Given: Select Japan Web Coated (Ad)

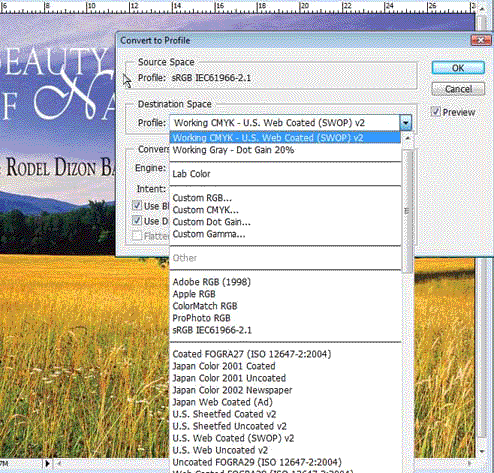Looking at the screenshot, I should [285, 402].
